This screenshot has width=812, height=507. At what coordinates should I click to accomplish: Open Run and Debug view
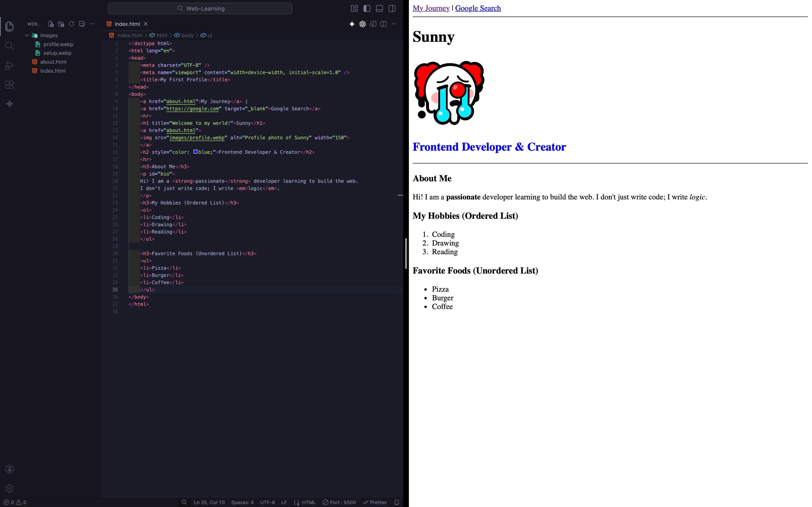tap(9, 65)
